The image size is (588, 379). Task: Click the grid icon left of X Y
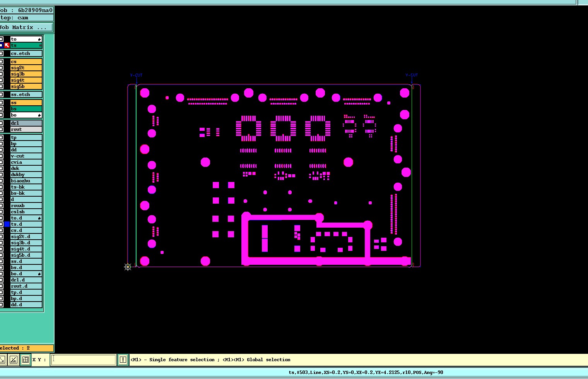click(x=26, y=360)
